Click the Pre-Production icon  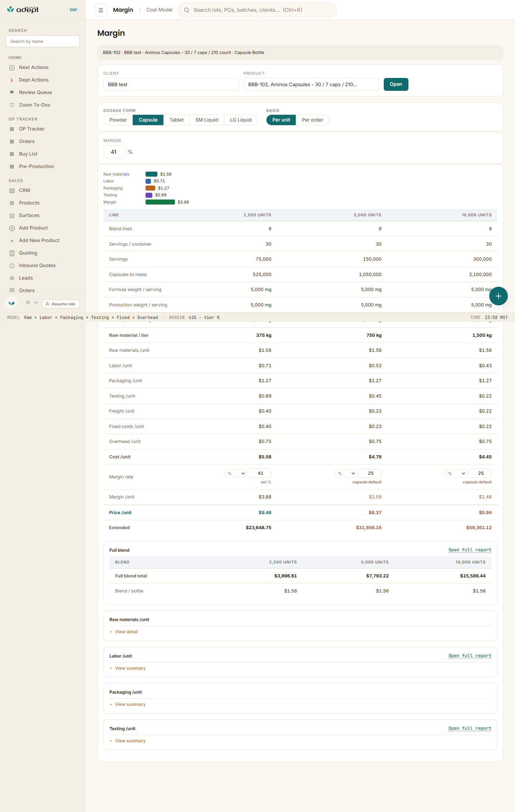(x=12, y=167)
